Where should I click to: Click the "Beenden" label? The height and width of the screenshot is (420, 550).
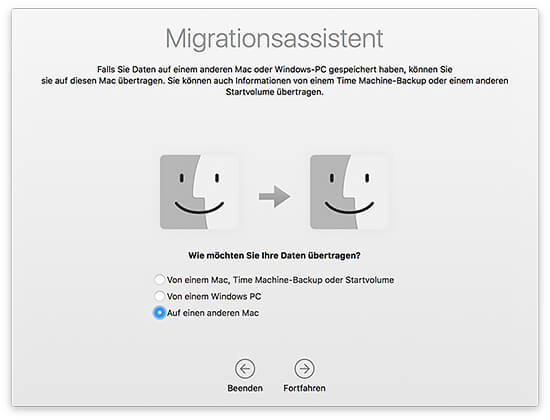tap(245, 388)
